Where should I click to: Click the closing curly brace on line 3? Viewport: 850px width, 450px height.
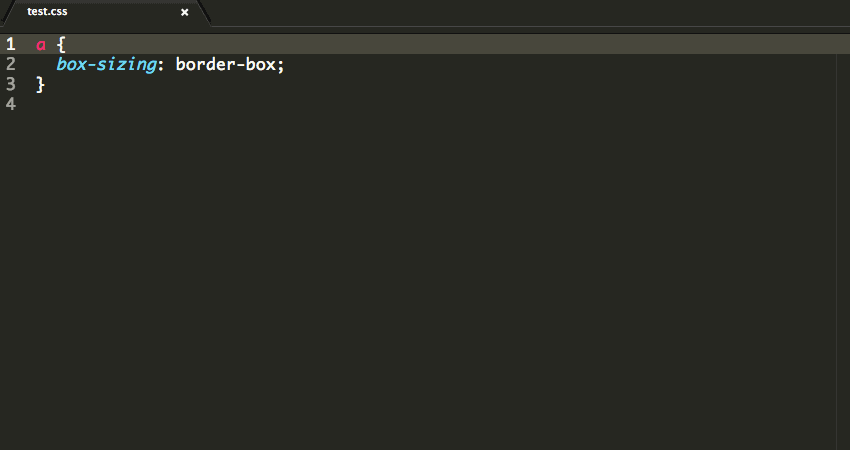tap(40, 85)
